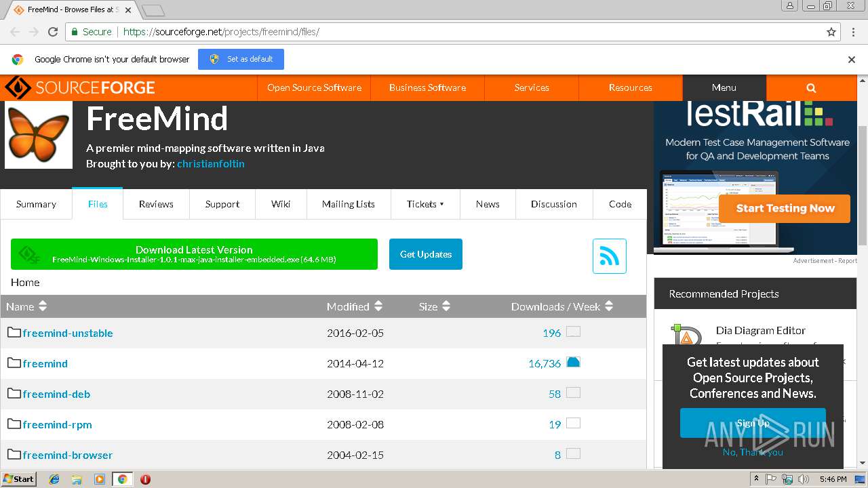Sort by Name column arrows

43,306
